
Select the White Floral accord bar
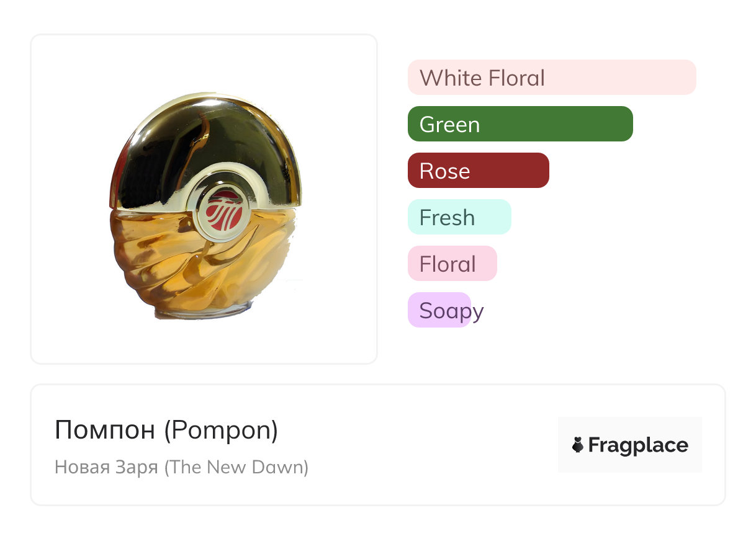(551, 78)
